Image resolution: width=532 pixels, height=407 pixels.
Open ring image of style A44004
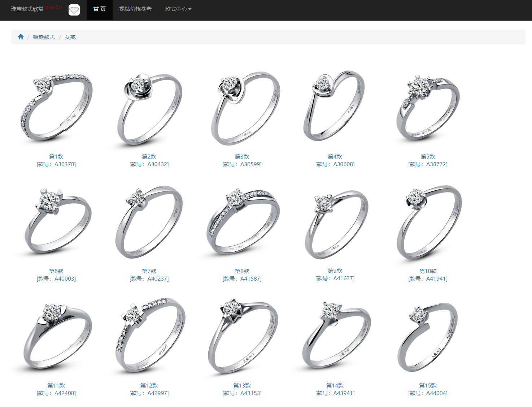coord(428,336)
